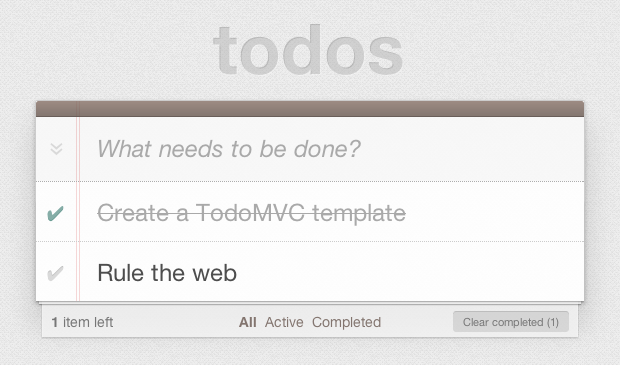This screenshot has width=620, height=365.
Task: Click the textured page background below the footer
Action: (310, 353)
